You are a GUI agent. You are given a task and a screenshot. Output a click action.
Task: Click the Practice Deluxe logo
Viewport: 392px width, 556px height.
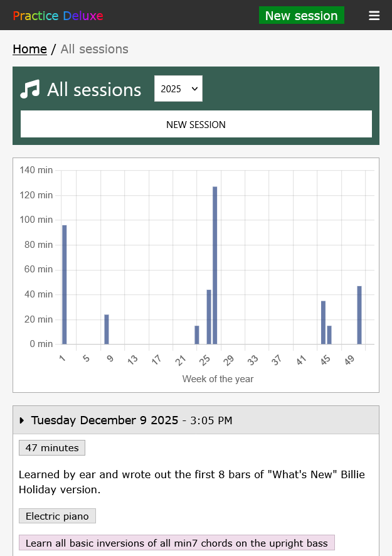58,16
